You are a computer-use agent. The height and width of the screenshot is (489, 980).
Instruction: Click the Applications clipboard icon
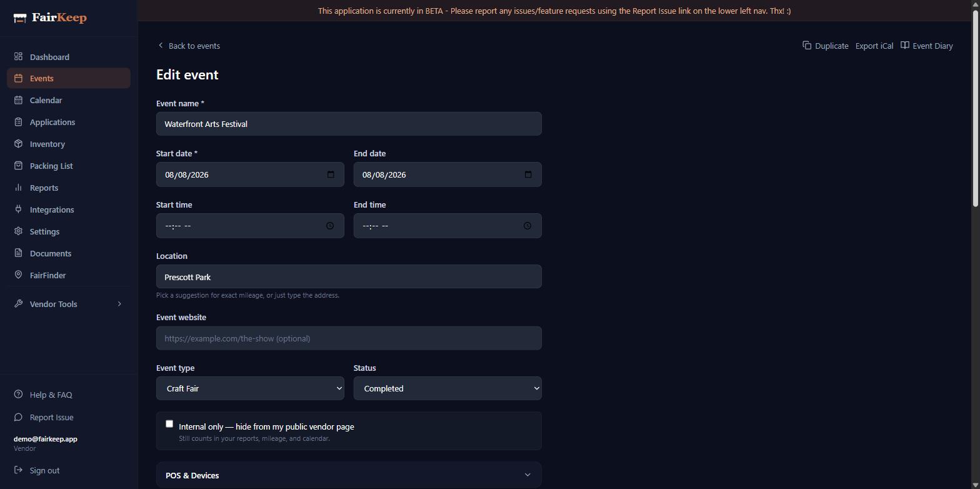tap(19, 122)
